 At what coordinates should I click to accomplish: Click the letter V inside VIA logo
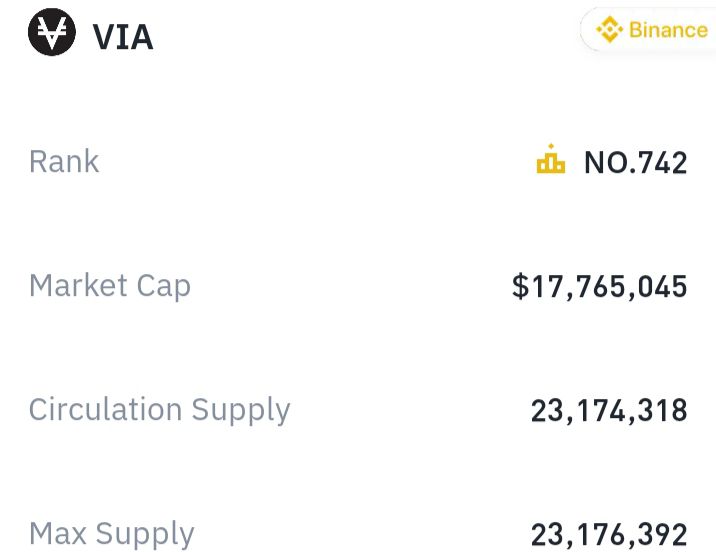point(52,32)
